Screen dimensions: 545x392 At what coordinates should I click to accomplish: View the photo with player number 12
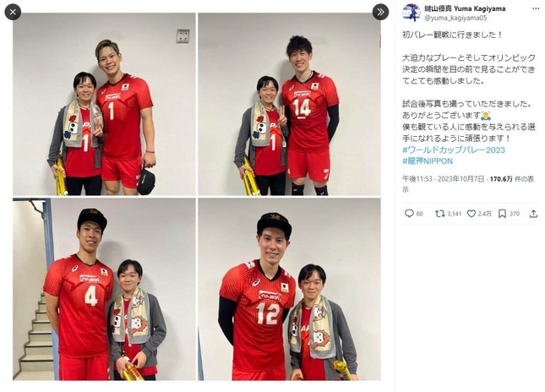[x=289, y=289]
